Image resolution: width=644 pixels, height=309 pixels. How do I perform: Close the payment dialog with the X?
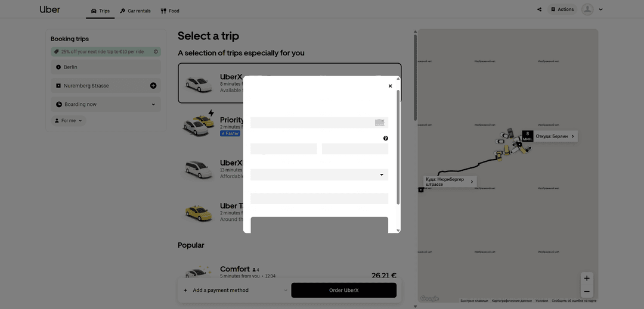(391, 86)
